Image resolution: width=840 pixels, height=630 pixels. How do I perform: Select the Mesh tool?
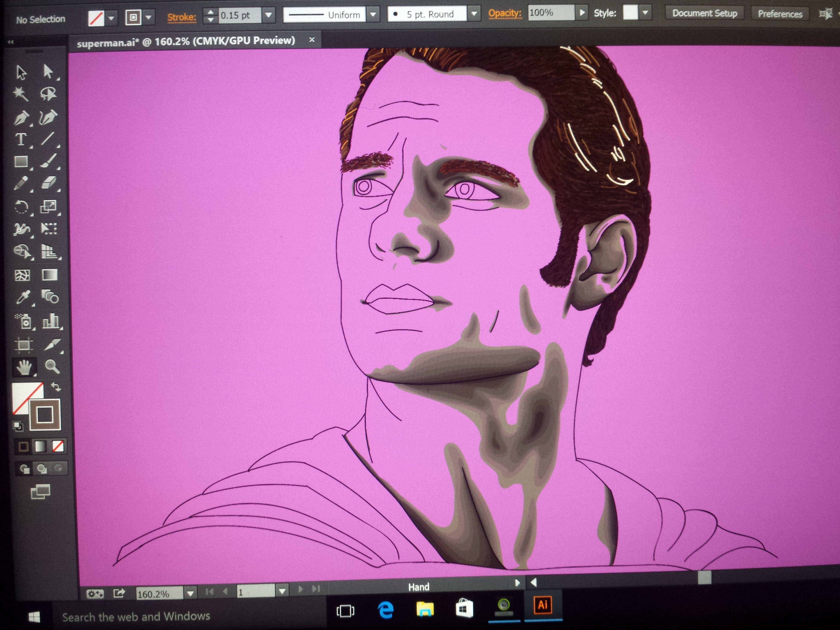pos(22,275)
